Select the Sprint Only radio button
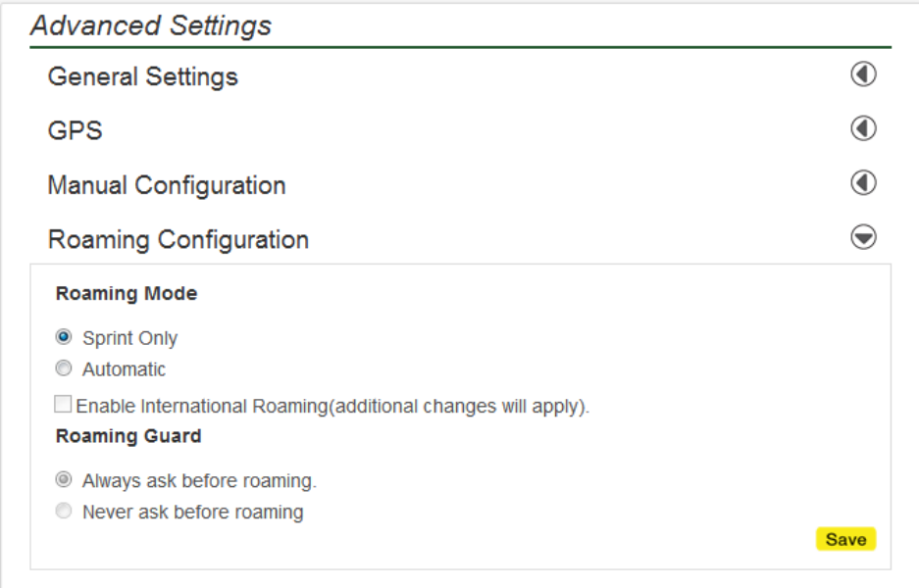 click(x=64, y=337)
